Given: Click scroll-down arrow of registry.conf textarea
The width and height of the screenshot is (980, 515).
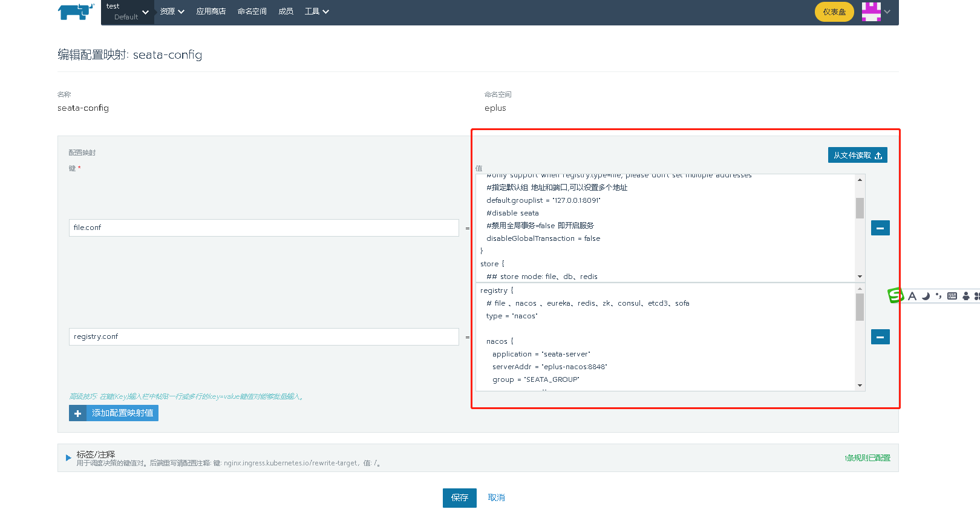Looking at the screenshot, I should [x=860, y=385].
